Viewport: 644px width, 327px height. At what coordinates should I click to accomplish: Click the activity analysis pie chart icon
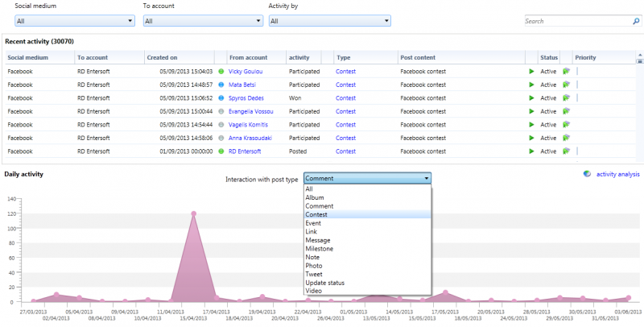pos(588,174)
